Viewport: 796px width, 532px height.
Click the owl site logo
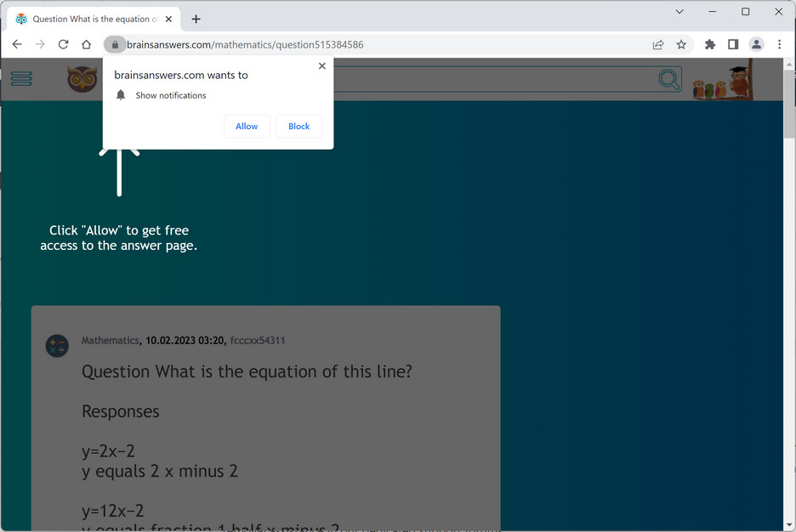tap(82, 79)
